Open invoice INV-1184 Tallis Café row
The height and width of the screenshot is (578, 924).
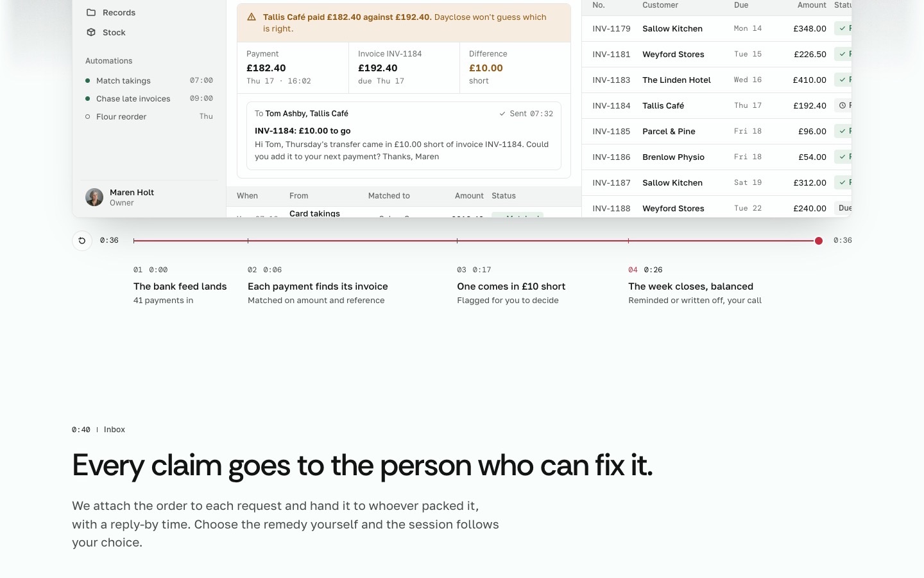717,105
